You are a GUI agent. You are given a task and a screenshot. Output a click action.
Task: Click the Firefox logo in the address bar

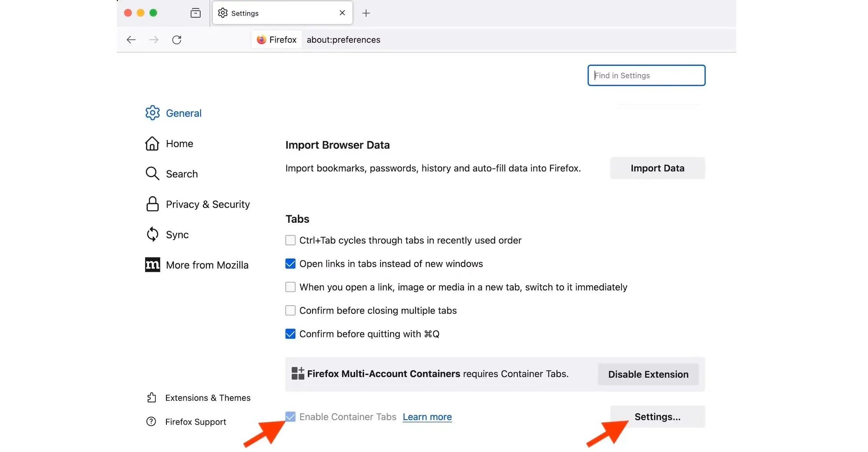tap(261, 40)
